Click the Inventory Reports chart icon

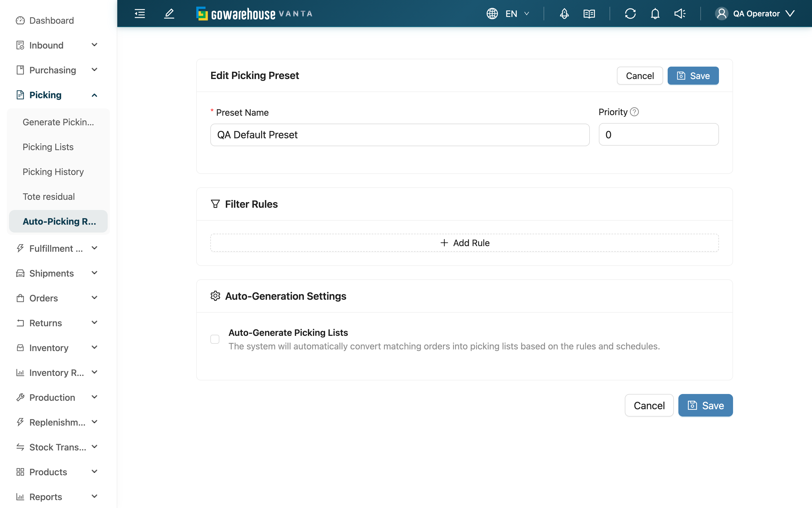click(20, 373)
